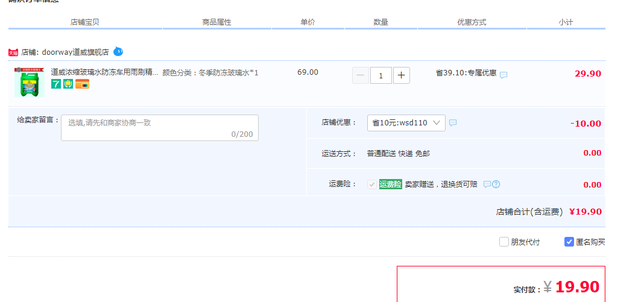Enable the 朋友代付 checkbox
Image resolution: width=644 pixels, height=302 pixels.
tap(504, 242)
